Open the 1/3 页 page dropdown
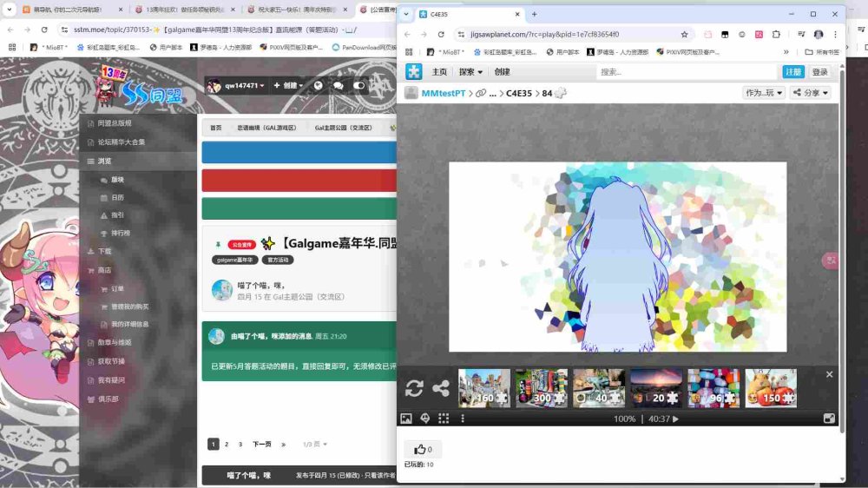The image size is (868, 488). [x=314, y=445]
